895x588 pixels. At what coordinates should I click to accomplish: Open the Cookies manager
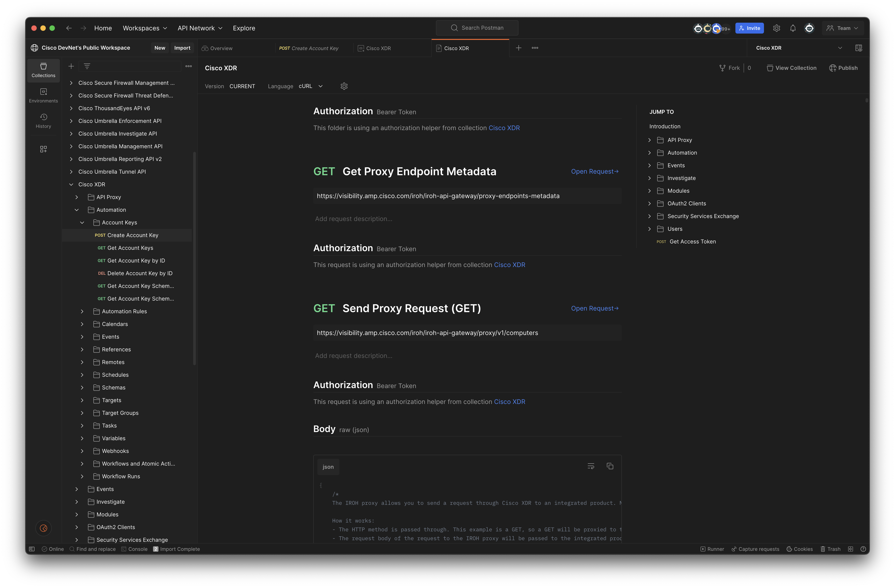point(800,549)
